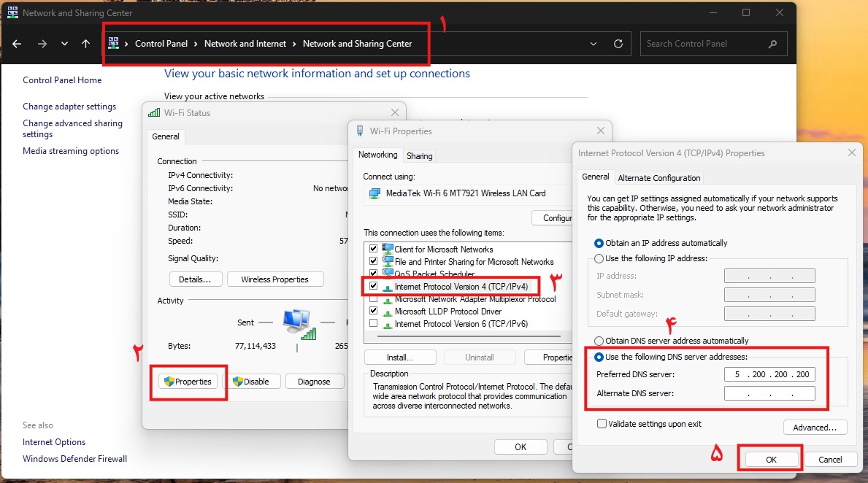
Task: Expand Network and Internet breadcrumb chevron
Action: (x=294, y=44)
